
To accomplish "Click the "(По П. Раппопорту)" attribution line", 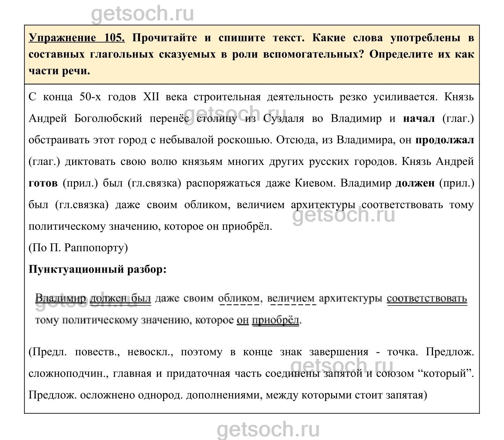I will (78, 248).
